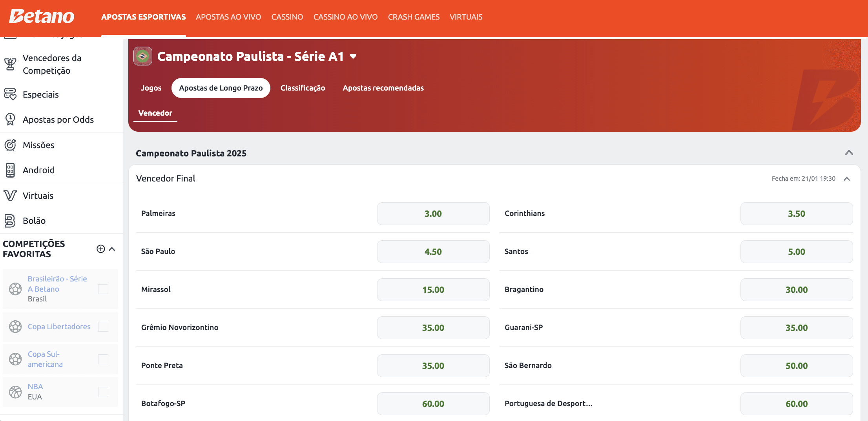The height and width of the screenshot is (421, 868).
Task: Bet on Palmeiras at 3.00
Action: (x=433, y=214)
